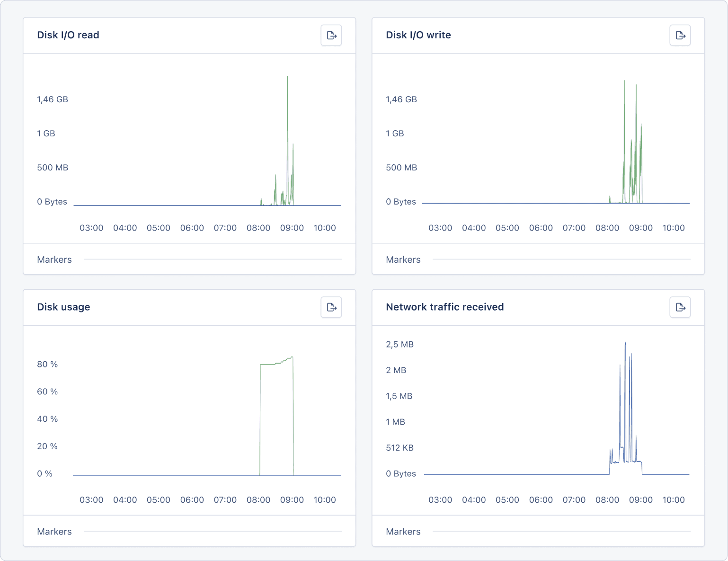Click the 09:00 tick in Disk I/O read
The height and width of the screenshot is (561, 728).
(x=292, y=228)
